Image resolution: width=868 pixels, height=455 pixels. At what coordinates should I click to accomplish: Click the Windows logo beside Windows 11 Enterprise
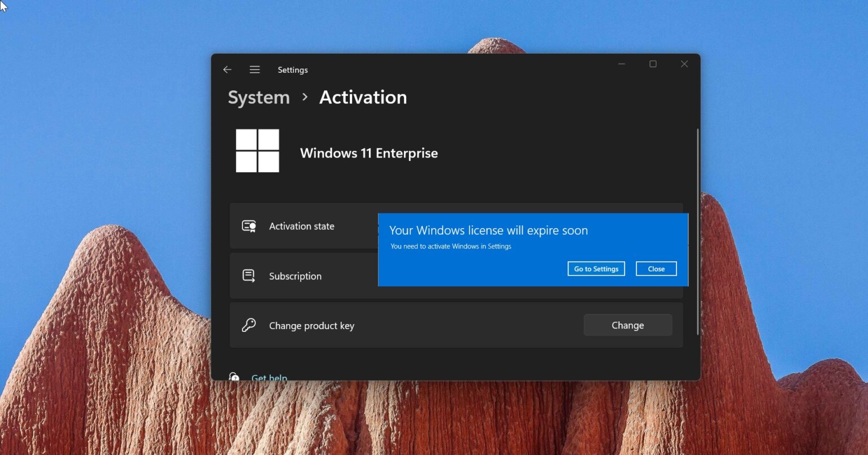258,151
